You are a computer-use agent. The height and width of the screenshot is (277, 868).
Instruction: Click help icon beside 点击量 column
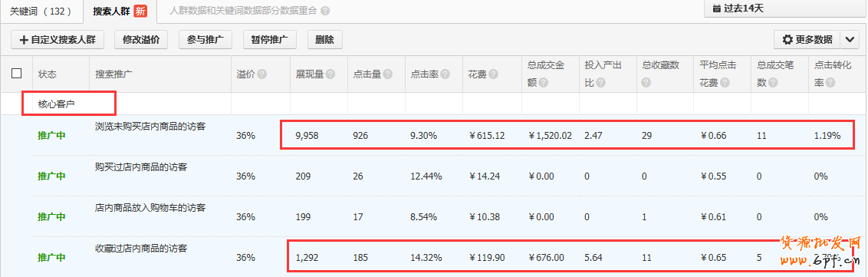coord(388,74)
